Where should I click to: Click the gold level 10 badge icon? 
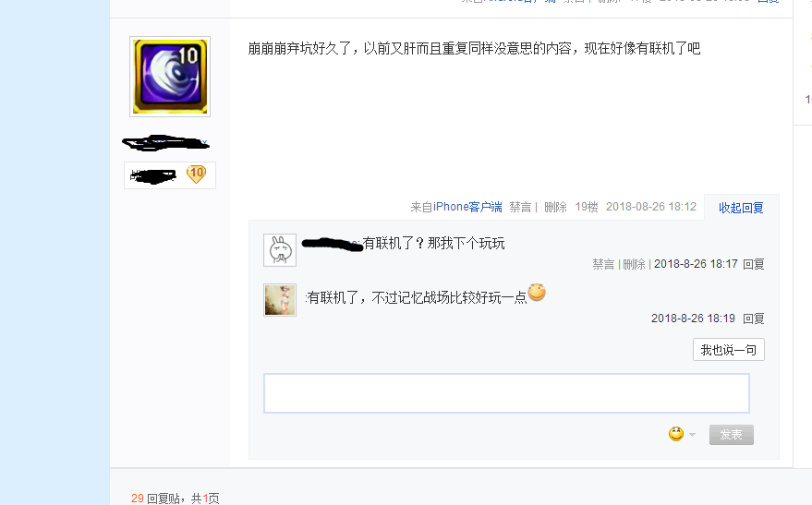pos(196,174)
